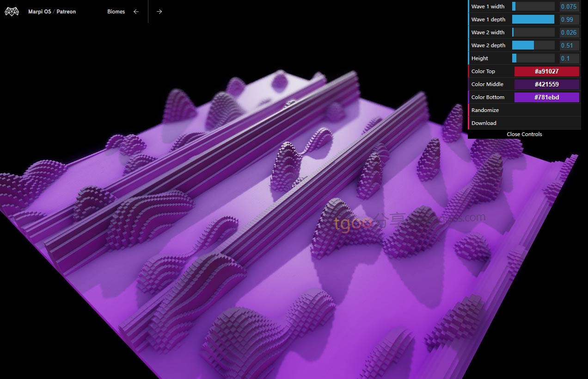Adjust the Wave 1 width slider
Image resolution: width=588 pixels, height=379 pixels.
[x=533, y=6]
